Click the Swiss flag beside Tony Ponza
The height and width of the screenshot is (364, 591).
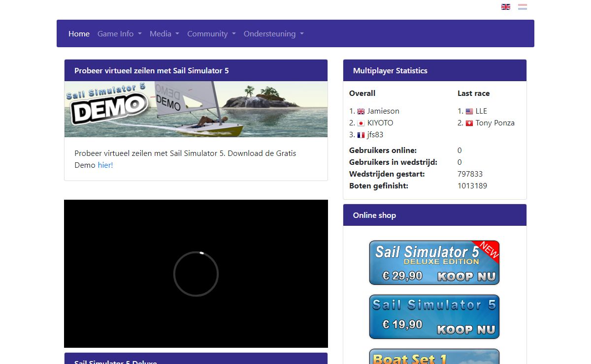pos(469,123)
